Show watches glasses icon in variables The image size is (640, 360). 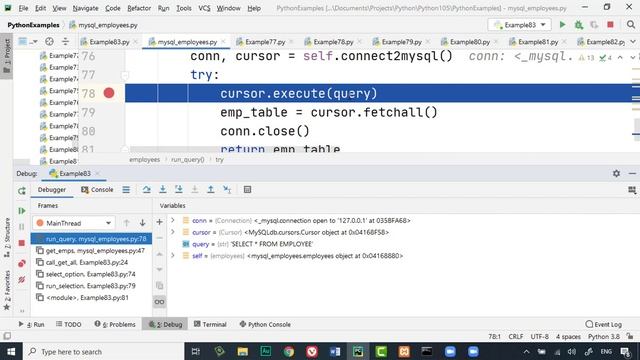coord(160,302)
